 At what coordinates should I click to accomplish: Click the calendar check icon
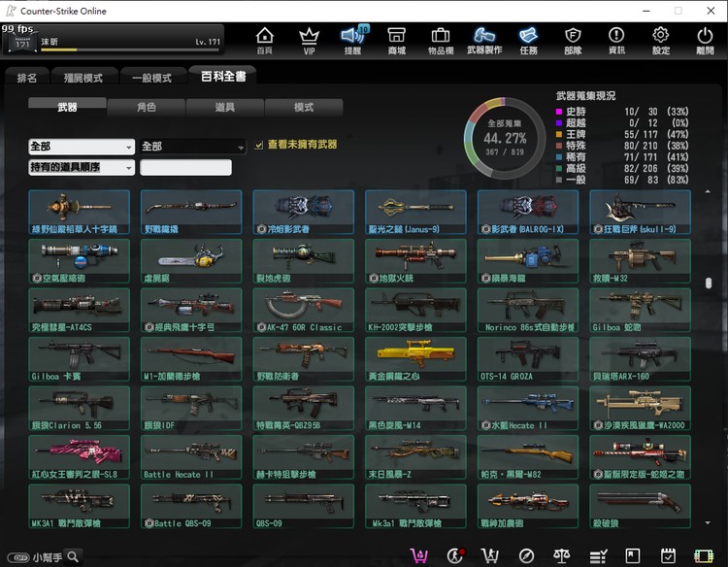[668, 556]
